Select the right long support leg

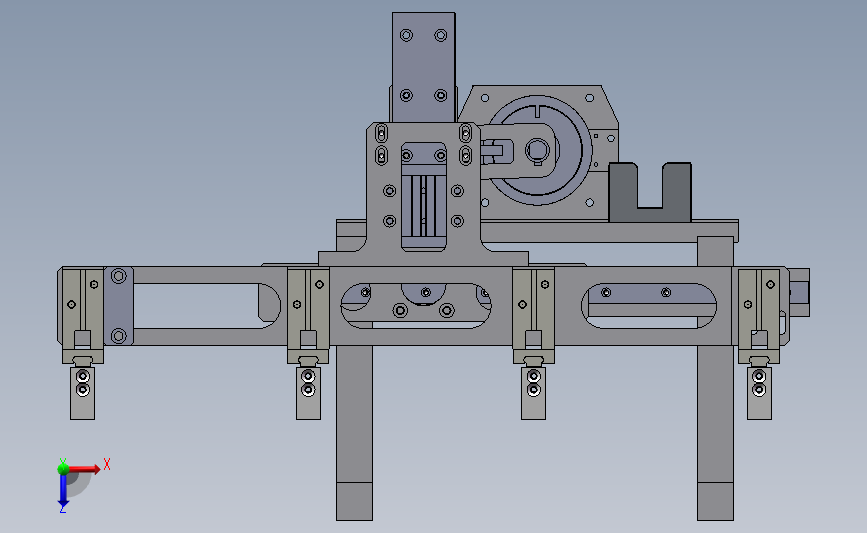pos(715,432)
